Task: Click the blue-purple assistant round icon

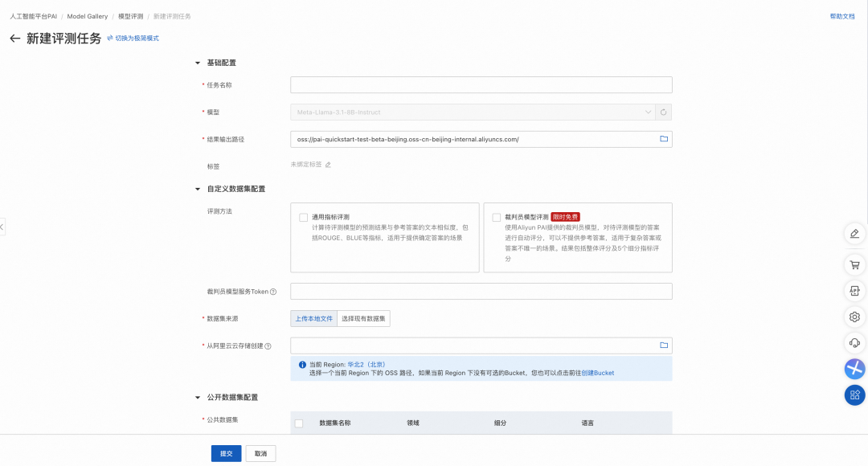Action: (x=854, y=369)
